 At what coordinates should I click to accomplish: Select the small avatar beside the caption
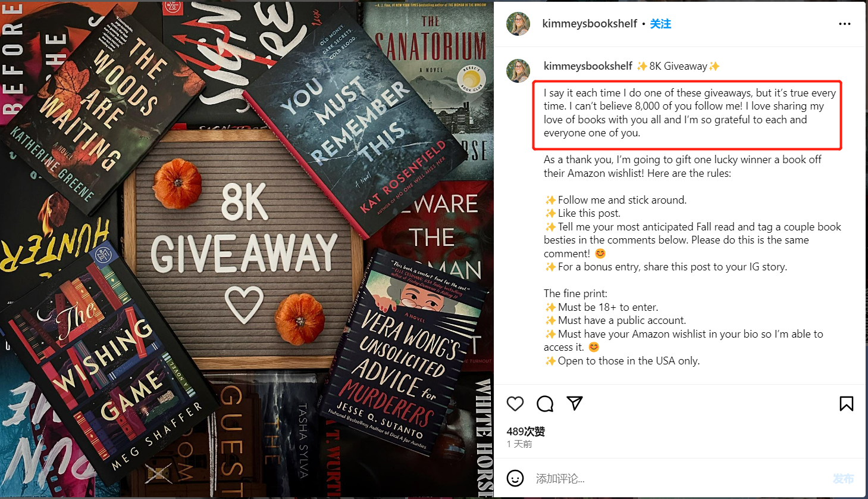[518, 71]
